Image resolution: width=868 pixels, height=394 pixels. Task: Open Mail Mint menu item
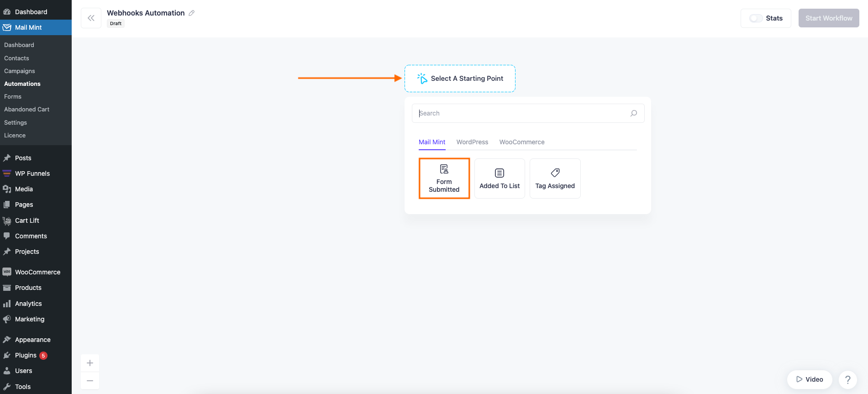(36, 27)
